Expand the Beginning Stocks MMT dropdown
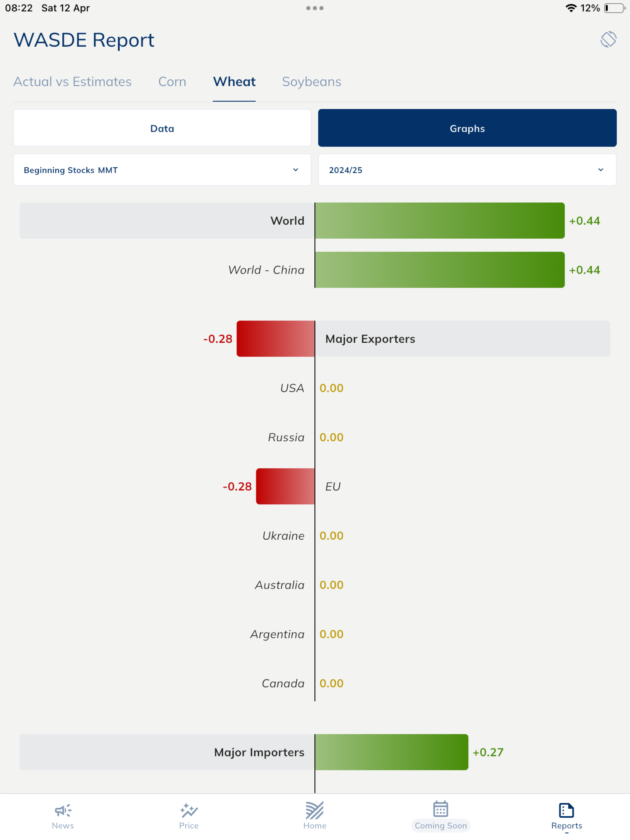Viewport: 630px width, 840px height. click(x=162, y=170)
